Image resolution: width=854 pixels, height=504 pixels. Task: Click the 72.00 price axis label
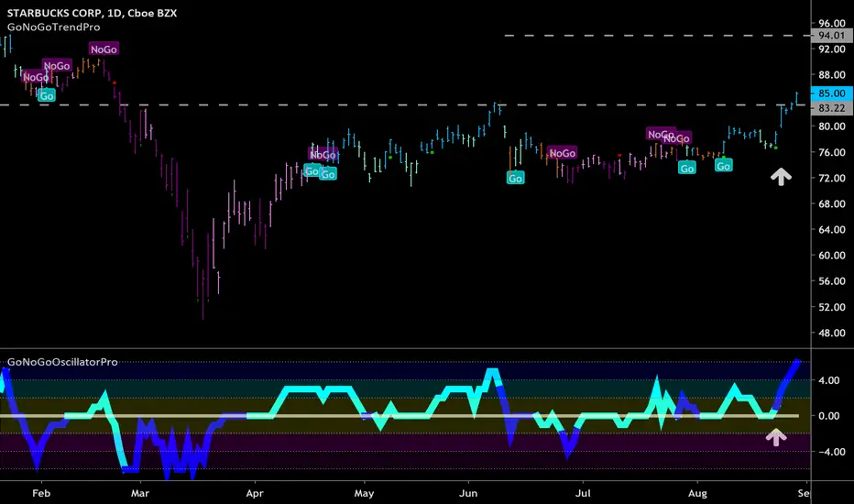point(832,178)
